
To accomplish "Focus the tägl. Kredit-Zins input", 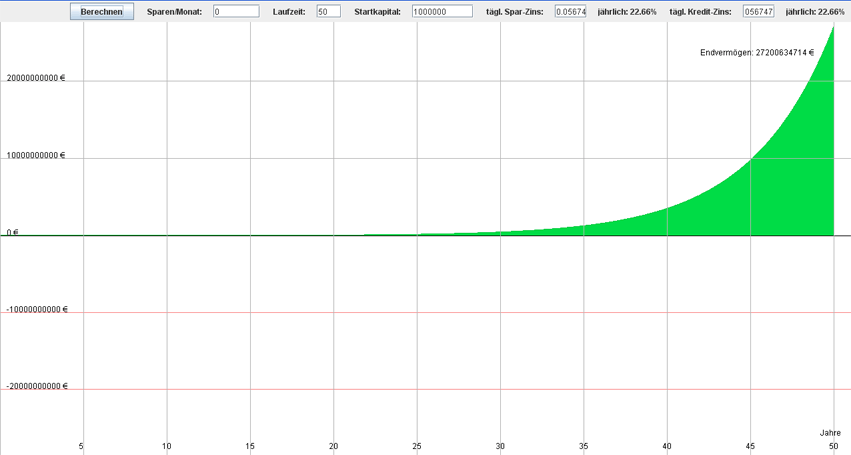I will [x=758, y=12].
